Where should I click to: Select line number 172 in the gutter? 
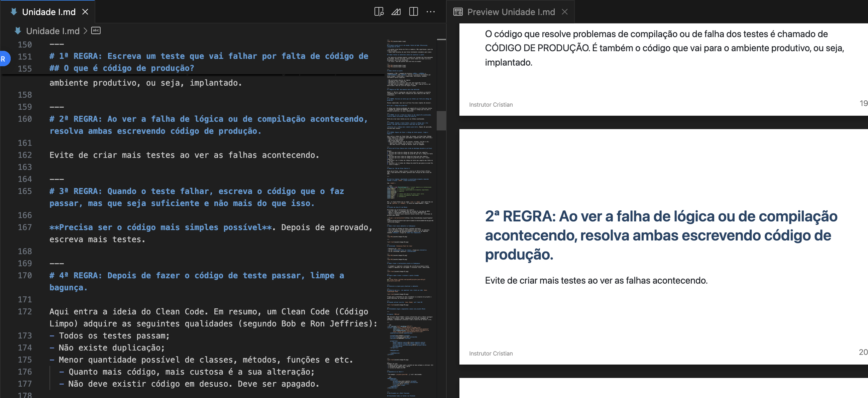point(25,311)
